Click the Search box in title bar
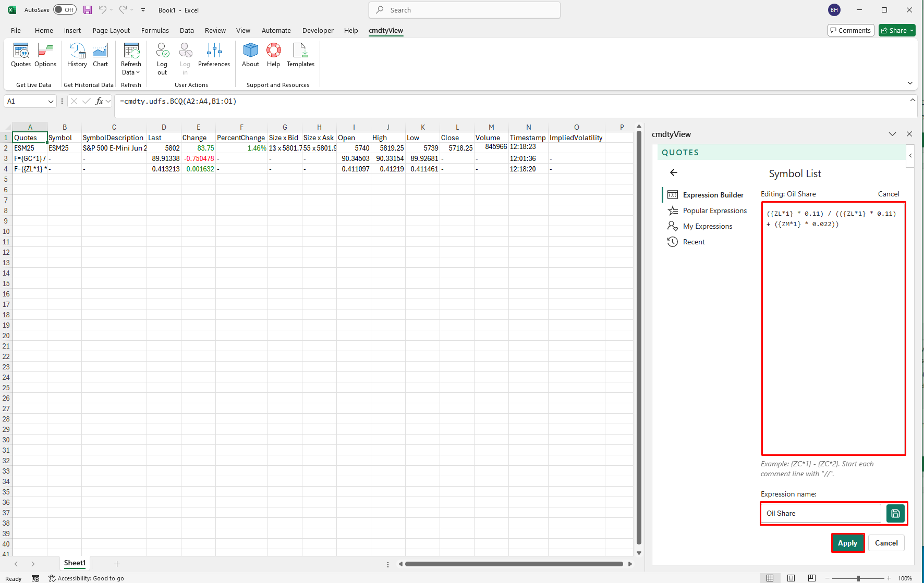This screenshot has height=583, width=924. pyautogui.click(x=465, y=10)
